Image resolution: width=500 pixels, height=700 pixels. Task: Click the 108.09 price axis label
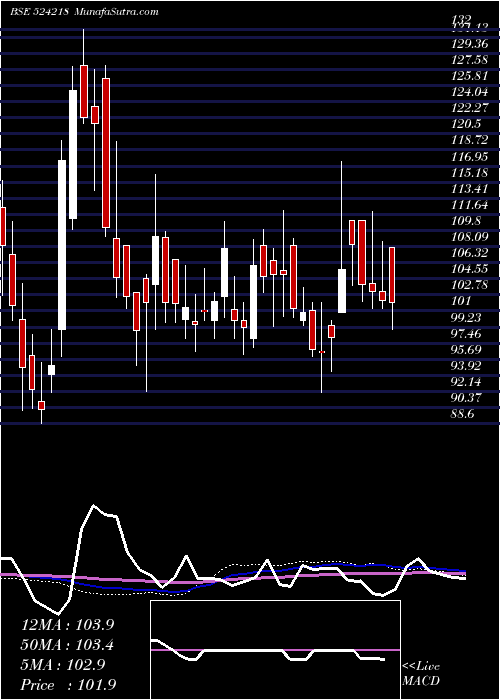(470, 237)
